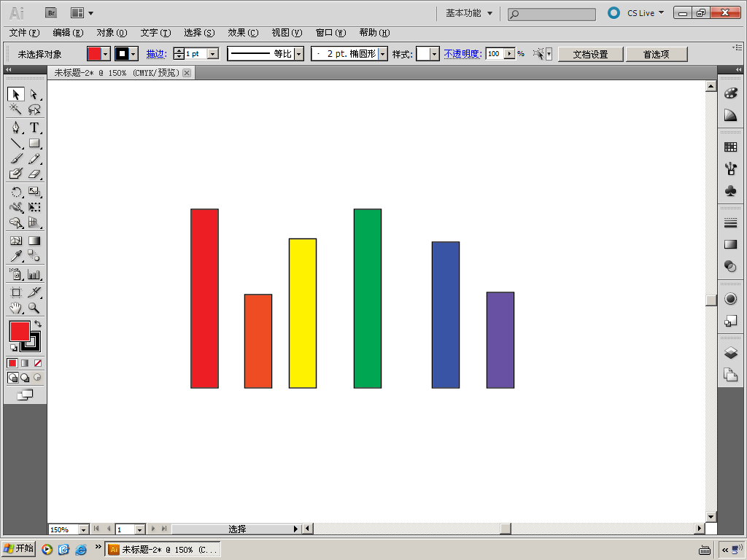Viewport: 747px width, 560px height.
Task: Open the stroke color dropdown in control bar
Action: 133,54
